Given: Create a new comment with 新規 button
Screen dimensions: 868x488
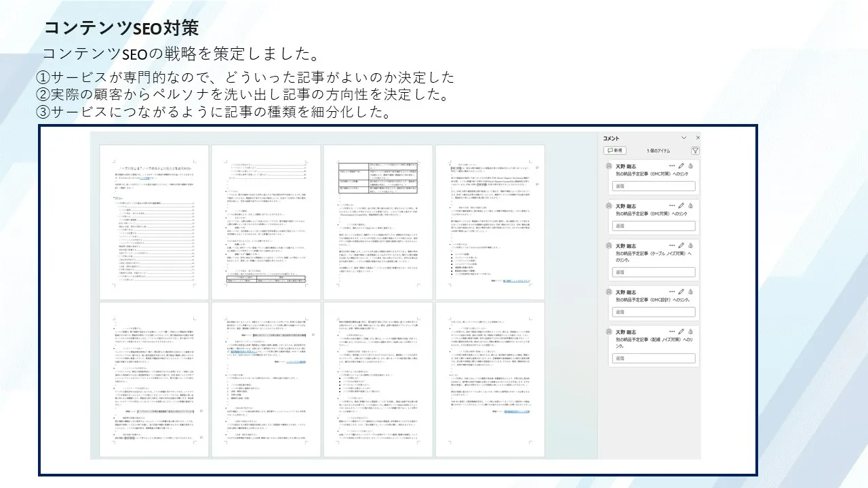Looking at the screenshot, I should point(614,150).
